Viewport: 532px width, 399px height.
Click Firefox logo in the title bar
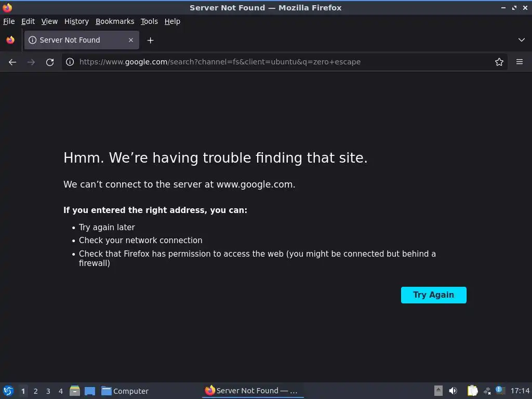pyautogui.click(x=7, y=7)
